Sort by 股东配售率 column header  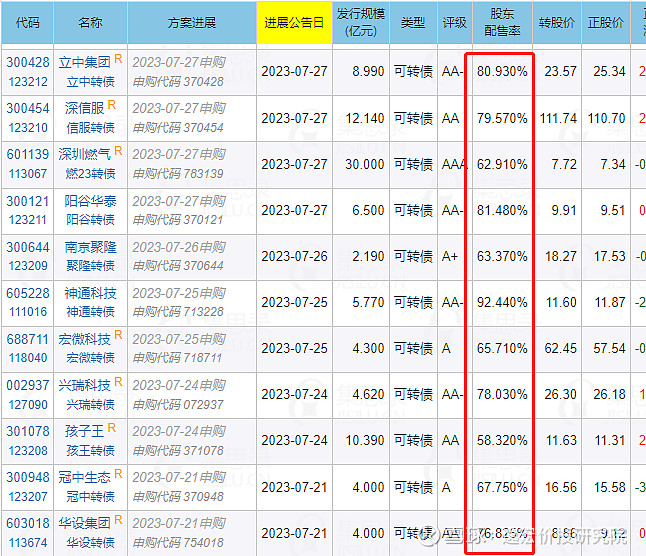click(x=502, y=22)
